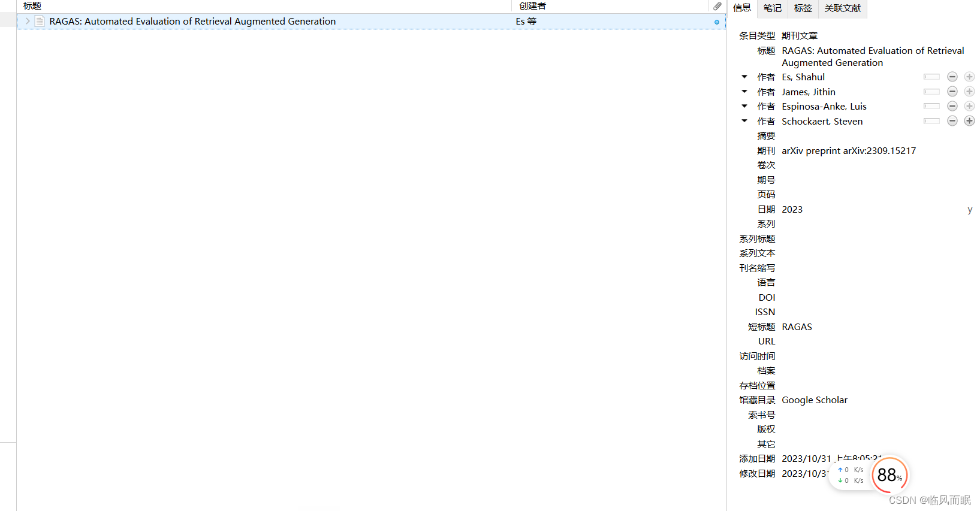Viewport: 980px width, 511px height.
Task: Edit the 标题 field RAGAS title
Action: (x=873, y=56)
